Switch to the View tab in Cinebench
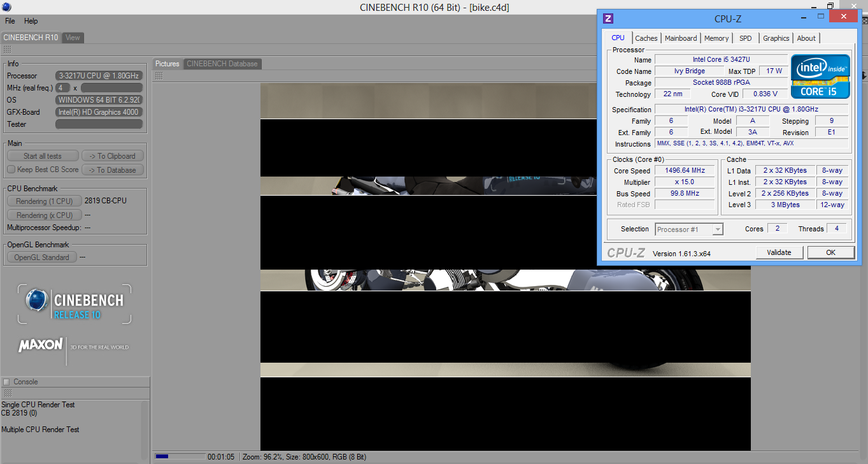The width and height of the screenshot is (868, 464). (x=73, y=38)
